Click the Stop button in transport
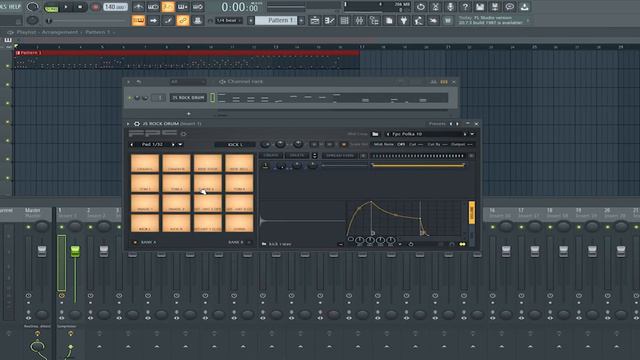Image resolution: width=640 pixels, height=360 pixels. click(80, 7)
